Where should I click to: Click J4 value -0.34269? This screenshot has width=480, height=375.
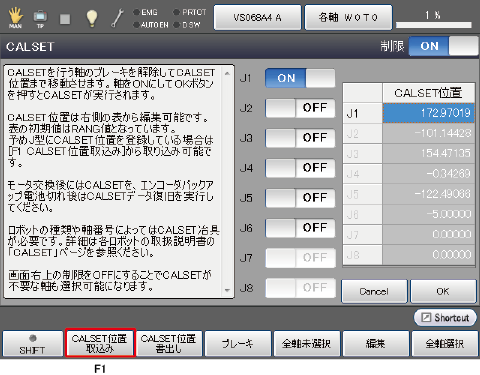(x=428, y=174)
